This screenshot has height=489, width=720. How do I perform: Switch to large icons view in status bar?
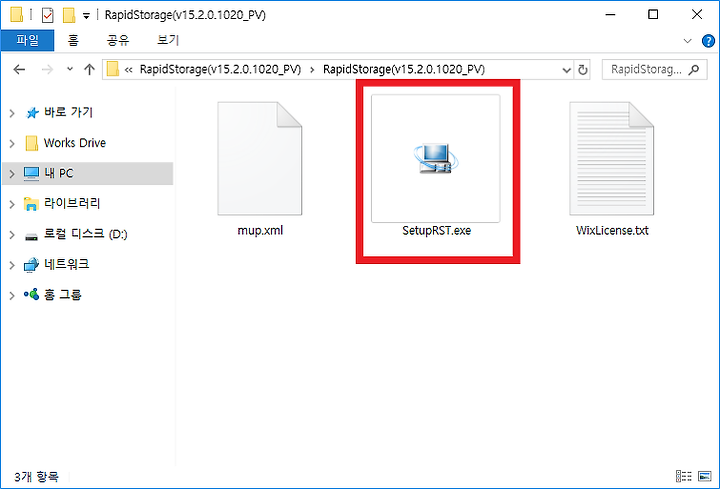tap(704, 476)
